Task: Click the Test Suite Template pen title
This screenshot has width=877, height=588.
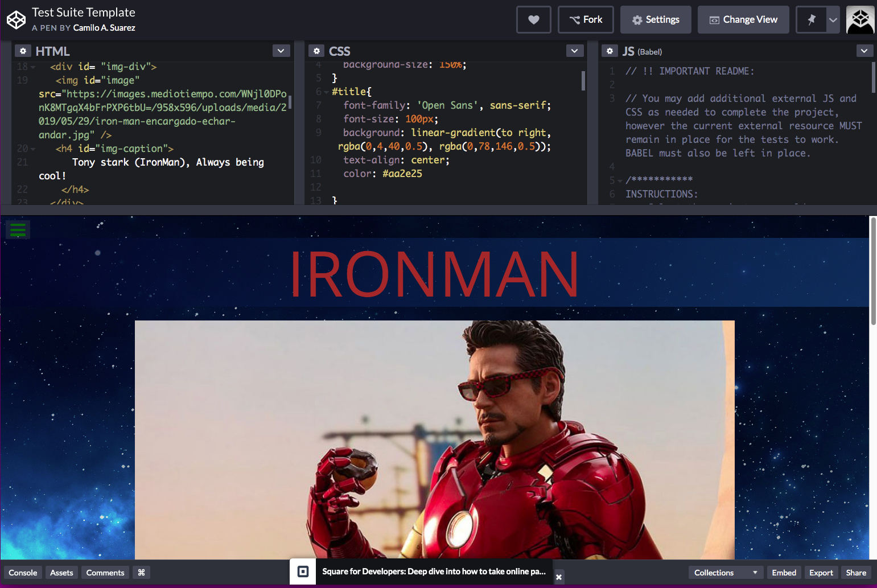Action: pyautogui.click(x=84, y=13)
